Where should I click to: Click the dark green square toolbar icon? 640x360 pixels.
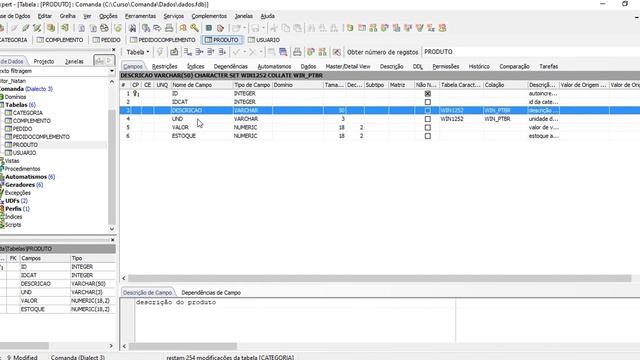coord(209,28)
